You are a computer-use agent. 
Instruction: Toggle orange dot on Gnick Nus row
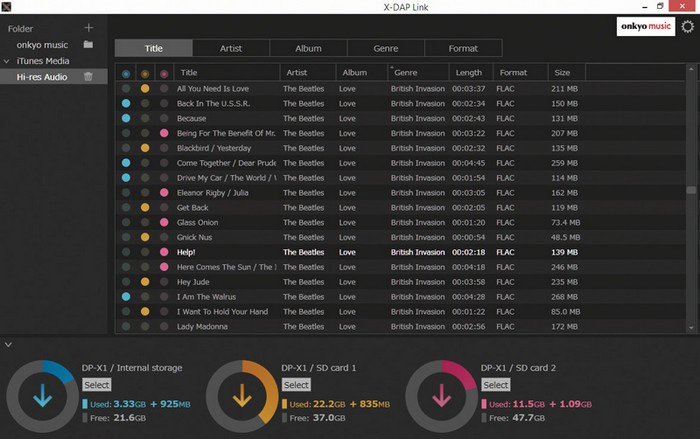tap(145, 237)
